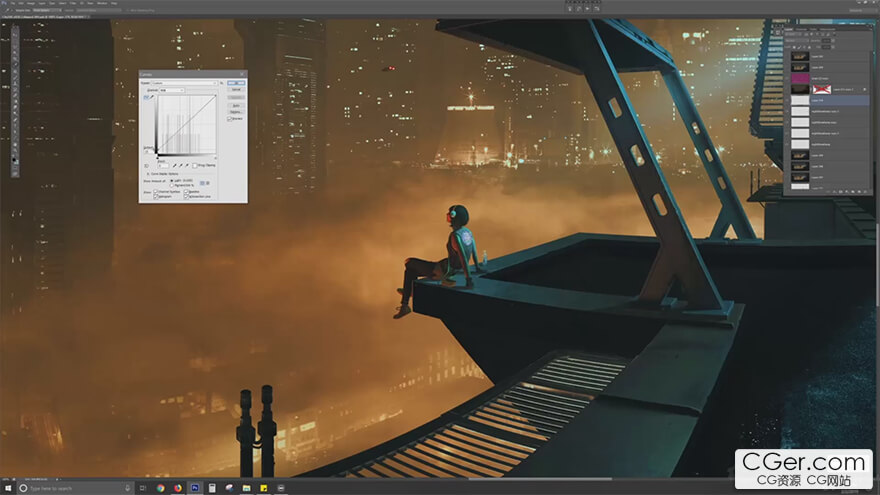The width and height of the screenshot is (880, 495).
Task: Click the create new layer icon
Action: click(x=859, y=192)
